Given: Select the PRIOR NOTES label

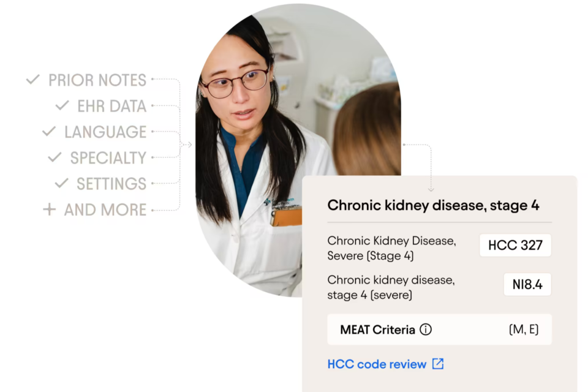Looking at the screenshot, I should (x=97, y=80).
